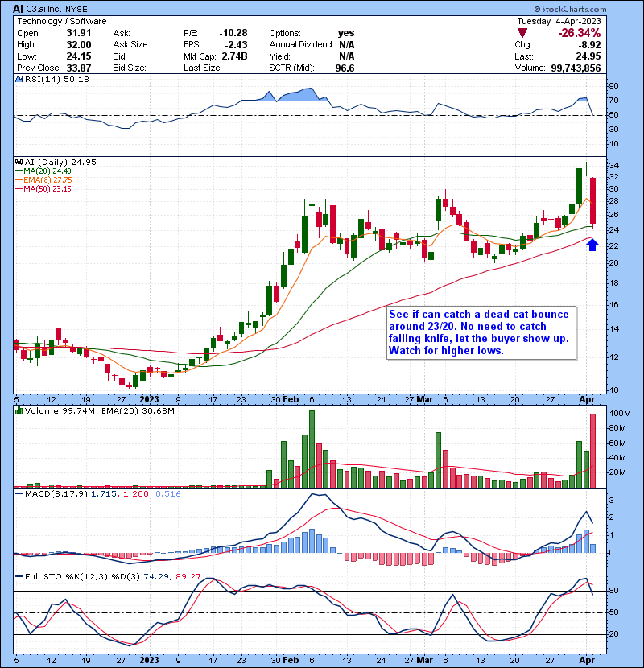
Task: Click the date Tuesday 4-Apr-2023
Action: [x=559, y=21]
